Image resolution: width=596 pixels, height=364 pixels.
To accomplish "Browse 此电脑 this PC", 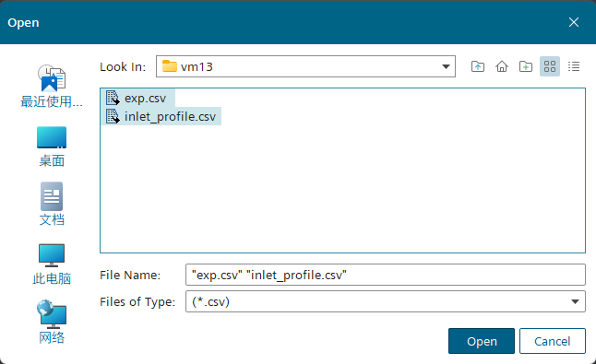I will coord(52,264).
